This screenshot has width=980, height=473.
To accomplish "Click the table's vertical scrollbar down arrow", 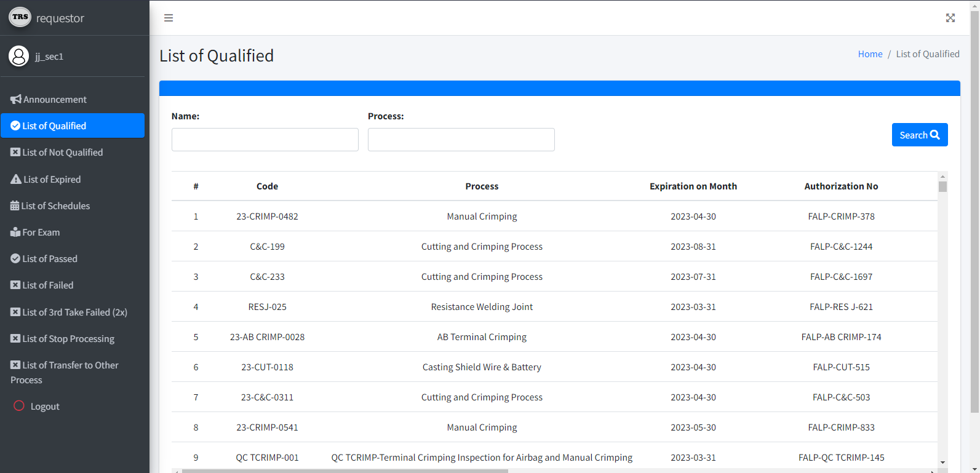I will tap(942, 463).
